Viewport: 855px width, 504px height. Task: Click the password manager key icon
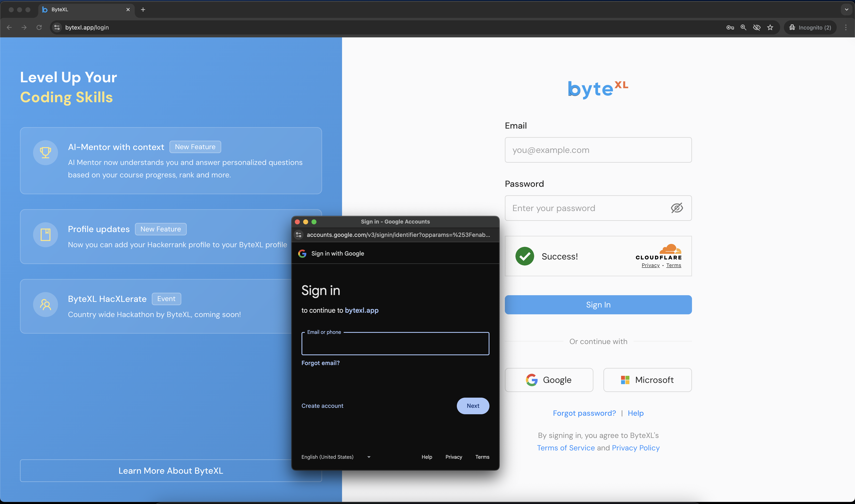point(730,27)
